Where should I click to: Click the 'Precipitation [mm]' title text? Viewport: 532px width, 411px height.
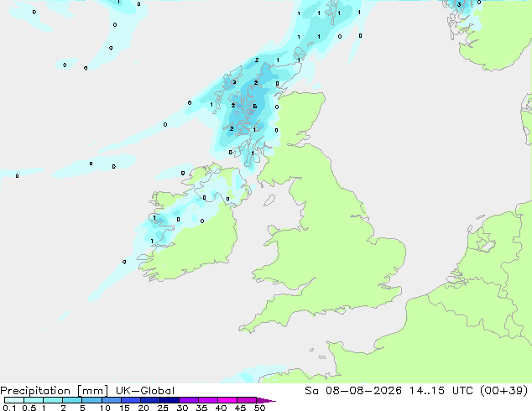55,391
